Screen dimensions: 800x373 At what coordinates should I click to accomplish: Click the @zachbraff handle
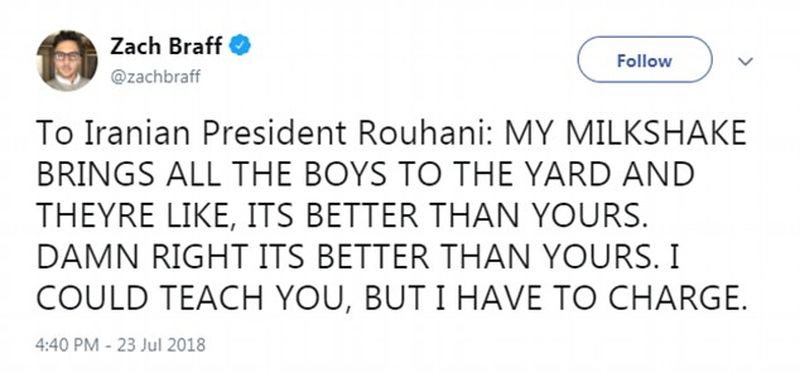(156, 77)
